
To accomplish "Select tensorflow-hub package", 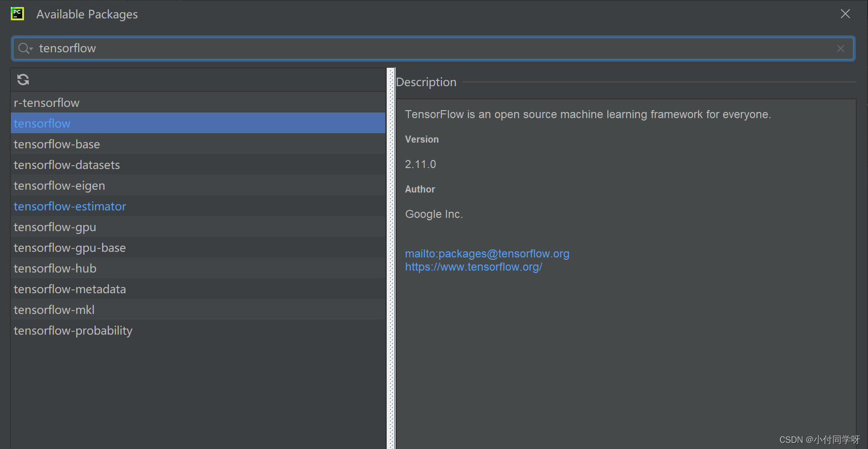I will (x=198, y=268).
